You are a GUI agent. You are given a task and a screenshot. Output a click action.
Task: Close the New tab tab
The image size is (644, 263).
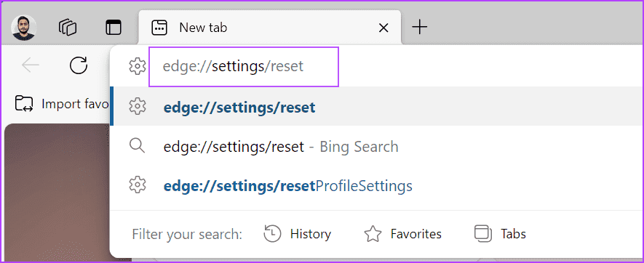coord(383,28)
